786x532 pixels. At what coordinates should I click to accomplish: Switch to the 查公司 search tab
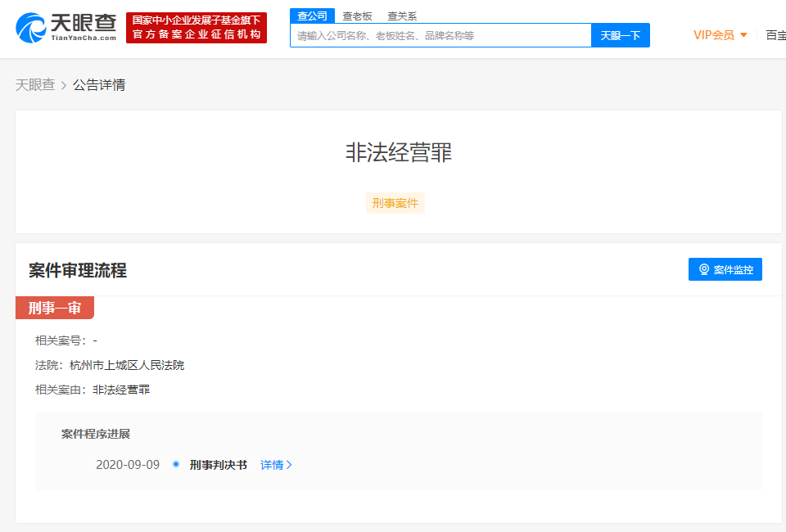pyautogui.click(x=312, y=16)
